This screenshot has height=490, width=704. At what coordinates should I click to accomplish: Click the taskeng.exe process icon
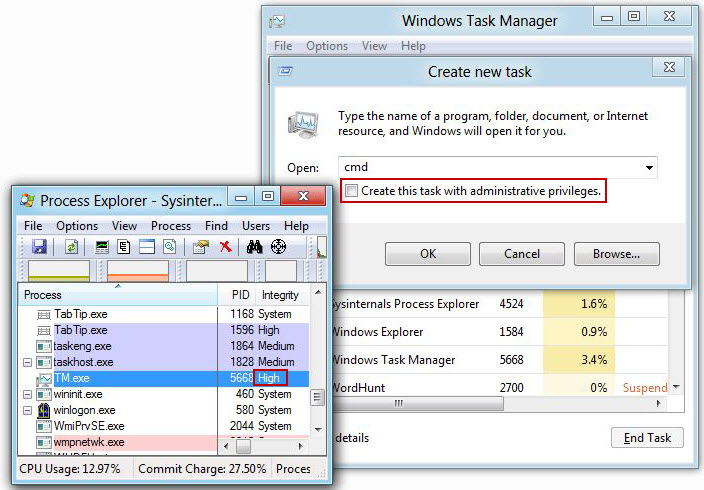point(44,346)
